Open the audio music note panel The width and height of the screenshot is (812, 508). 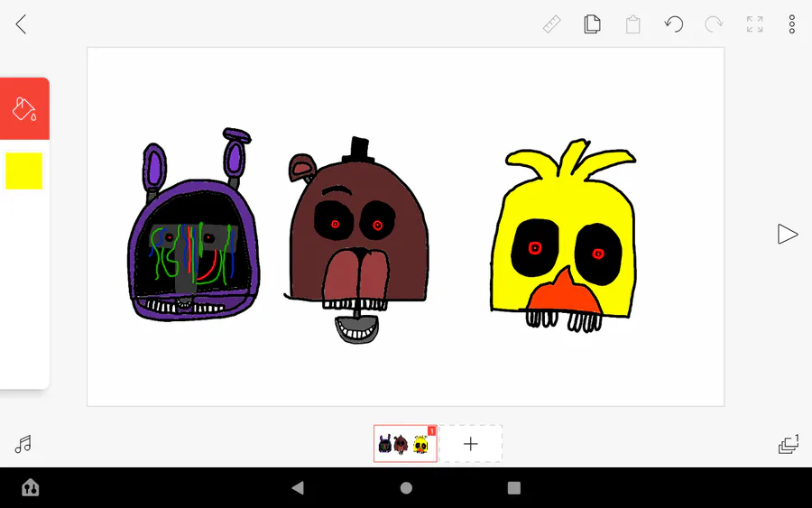coord(23,444)
